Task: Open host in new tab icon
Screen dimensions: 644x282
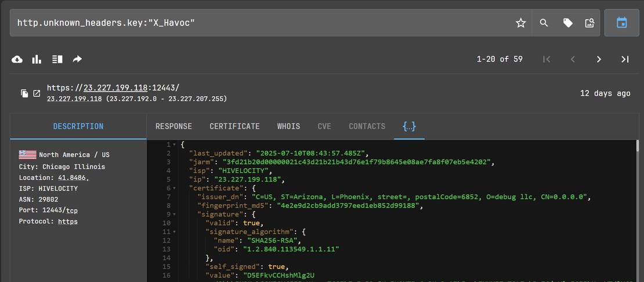Action: tap(37, 93)
